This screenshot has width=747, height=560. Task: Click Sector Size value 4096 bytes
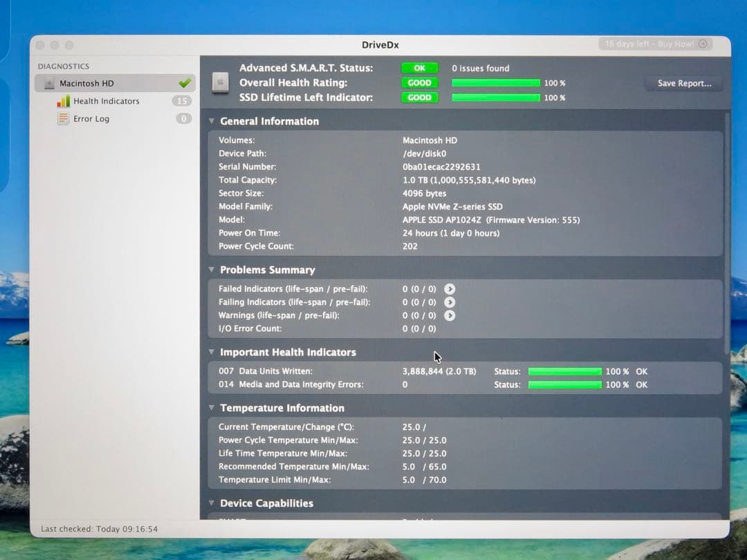[x=425, y=194]
